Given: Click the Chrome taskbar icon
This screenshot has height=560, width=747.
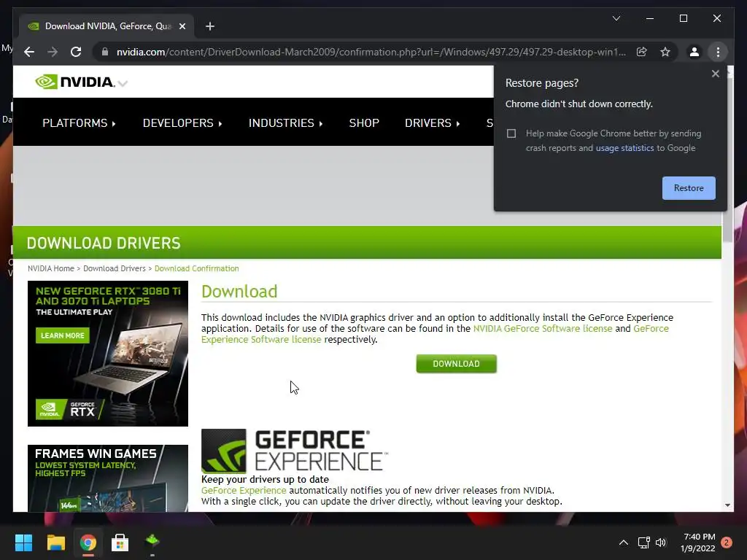Looking at the screenshot, I should (88, 542).
